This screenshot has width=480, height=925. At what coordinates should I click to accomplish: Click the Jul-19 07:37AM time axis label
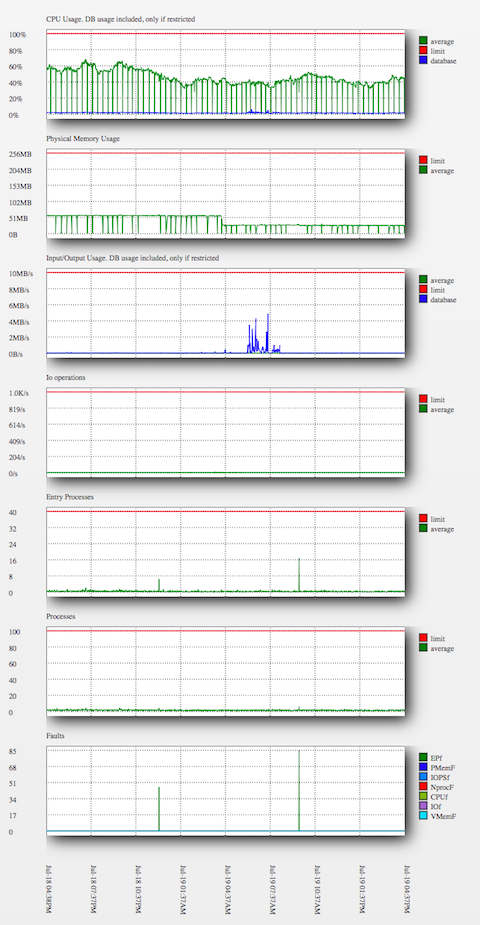[272, 890]
